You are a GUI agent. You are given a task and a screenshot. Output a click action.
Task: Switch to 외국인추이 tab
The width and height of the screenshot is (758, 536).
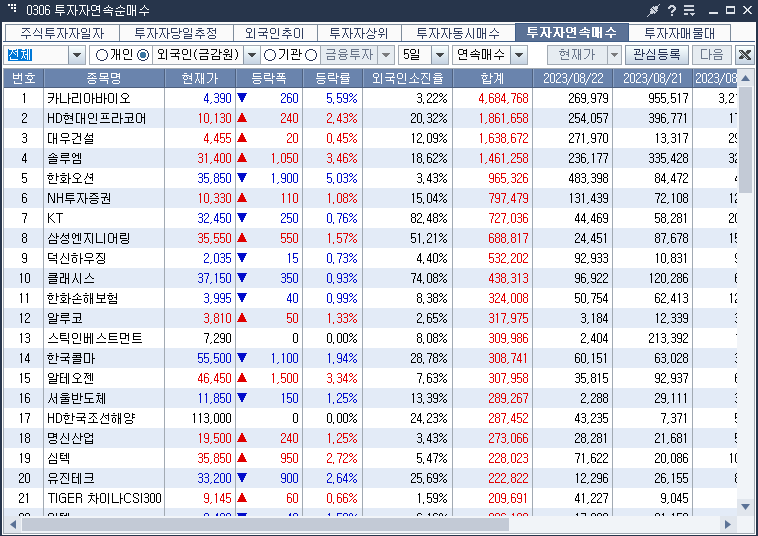275,33
